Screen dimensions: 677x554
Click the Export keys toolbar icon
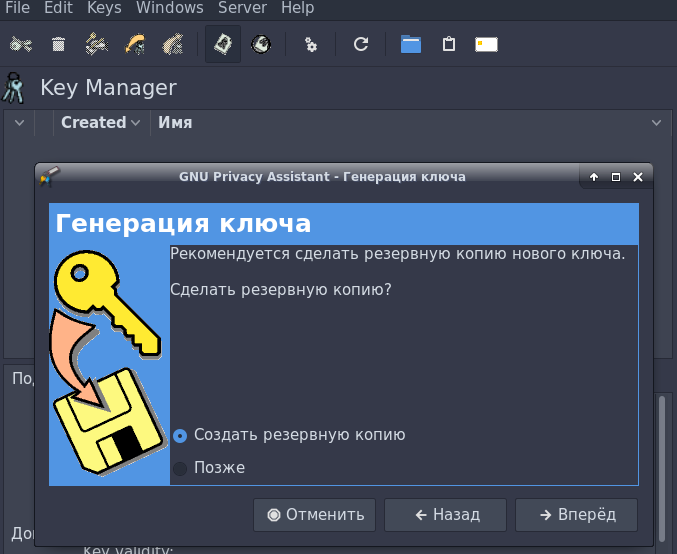173,44
